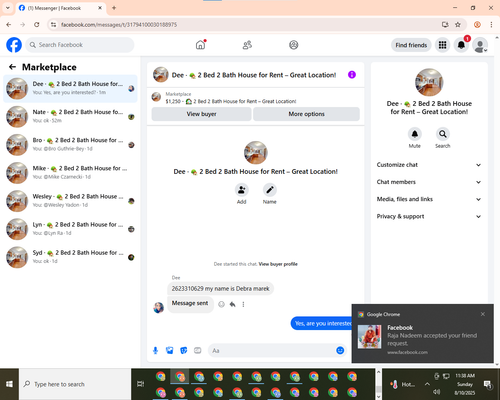Viewport: 500px width, 400px height.
Task: React to the Message sent bubble
Action: tap(221, 304)
